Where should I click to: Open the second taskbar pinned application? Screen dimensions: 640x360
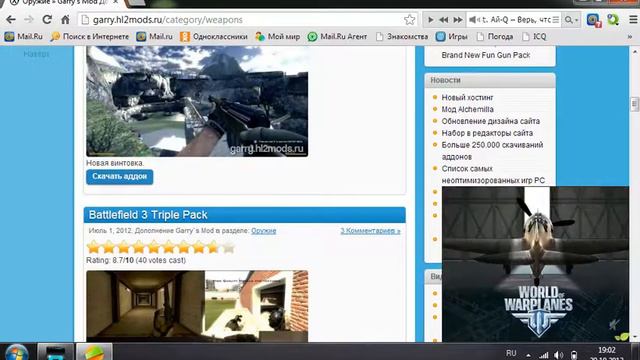click(56, 352)
